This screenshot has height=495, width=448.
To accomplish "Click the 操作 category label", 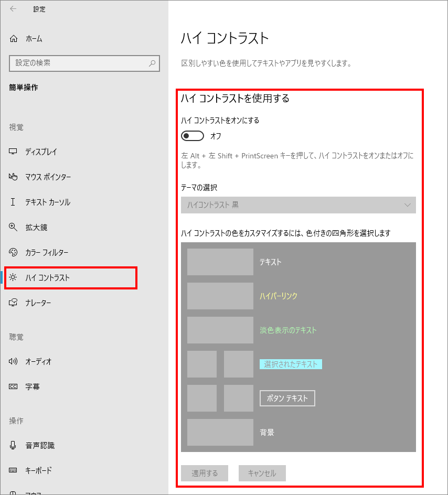I will pyautogui.click(x=16, y=421).
